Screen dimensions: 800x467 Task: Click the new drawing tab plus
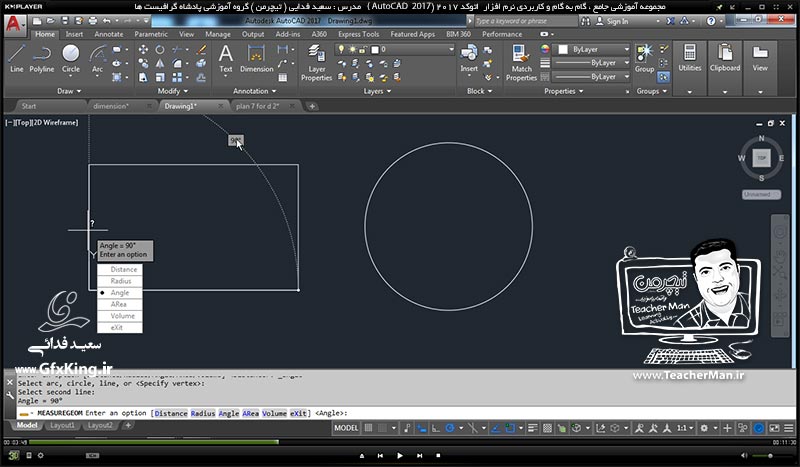(312, 106)
